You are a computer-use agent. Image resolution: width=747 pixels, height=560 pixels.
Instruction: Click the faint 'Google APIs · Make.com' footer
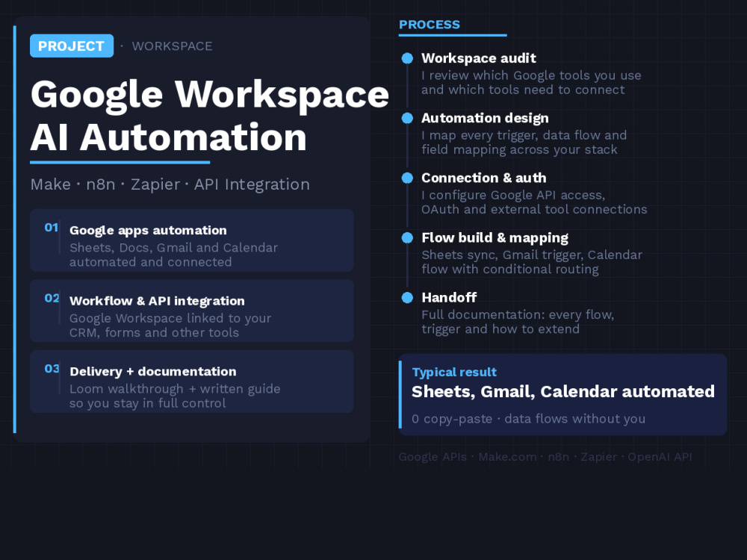(545, 457)
